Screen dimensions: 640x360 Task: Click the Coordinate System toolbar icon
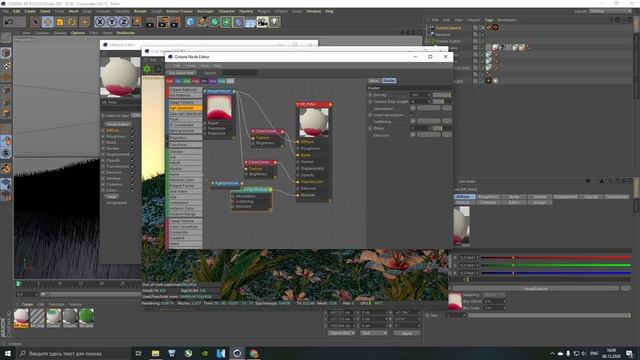136,22
